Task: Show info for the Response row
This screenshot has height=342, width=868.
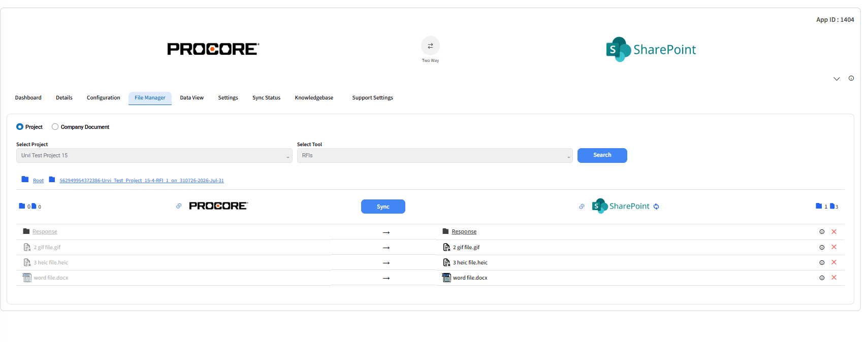Action: 822,232
